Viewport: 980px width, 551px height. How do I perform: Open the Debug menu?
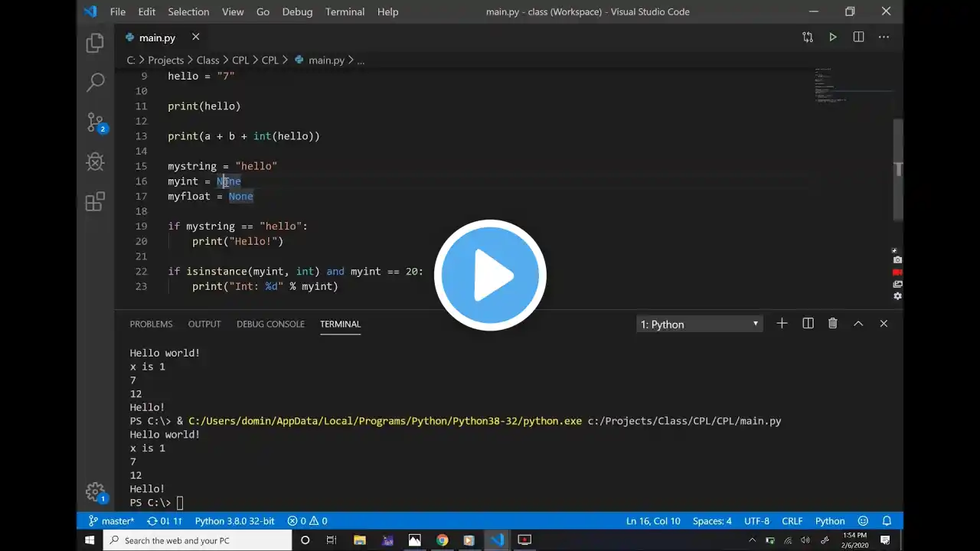[297, 11]
